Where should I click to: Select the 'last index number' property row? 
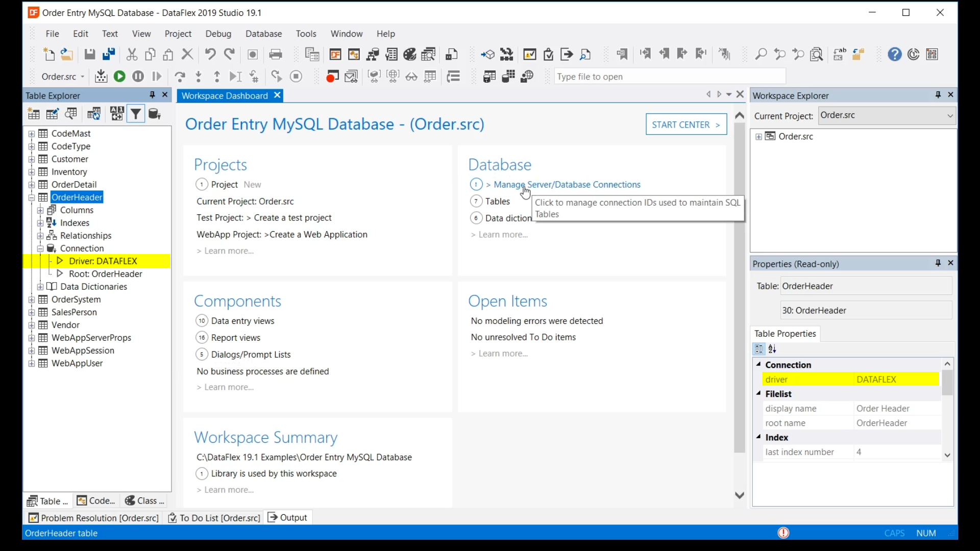point(851,452)
